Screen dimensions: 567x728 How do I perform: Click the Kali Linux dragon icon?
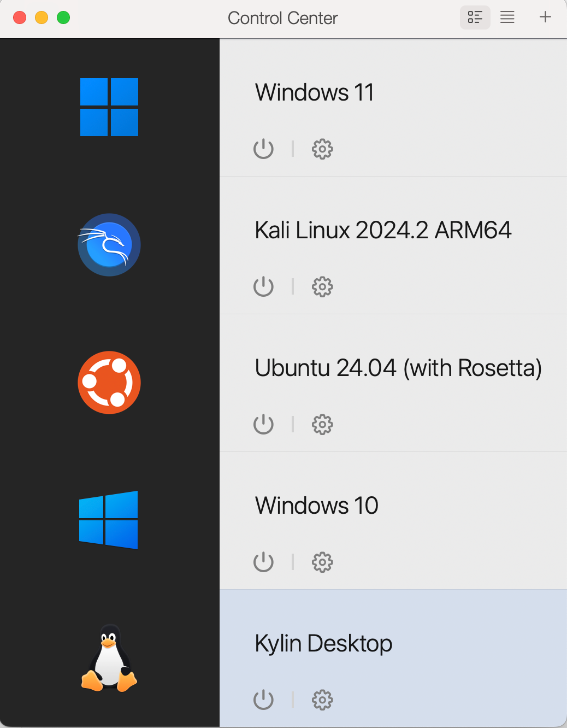(x=109, y=245)
